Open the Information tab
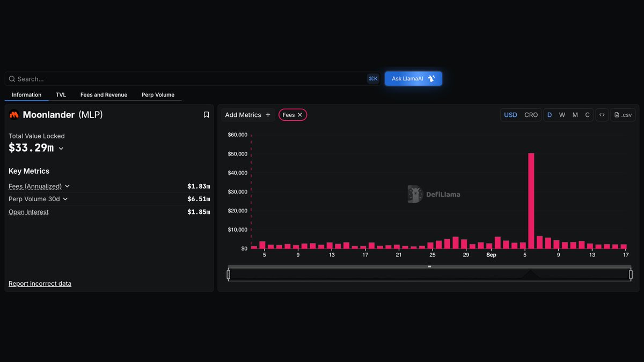 click(27, 95)
